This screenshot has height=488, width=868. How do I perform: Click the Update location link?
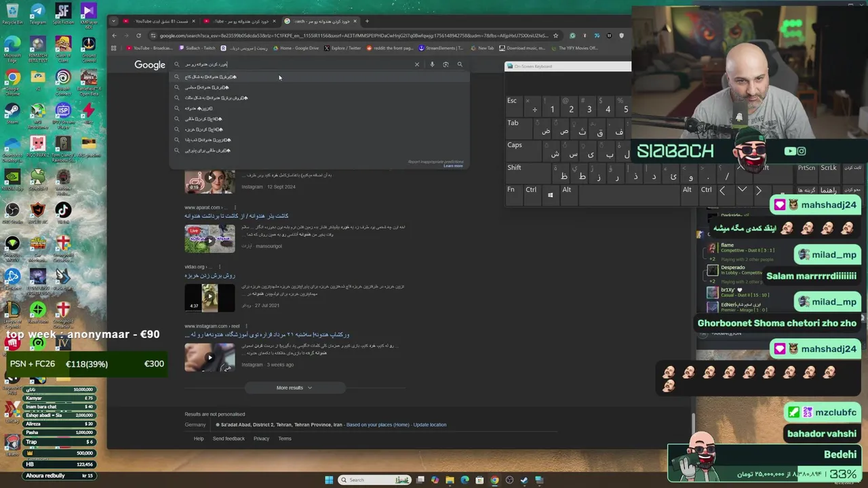pyautogui.click(x=430, y=425)
